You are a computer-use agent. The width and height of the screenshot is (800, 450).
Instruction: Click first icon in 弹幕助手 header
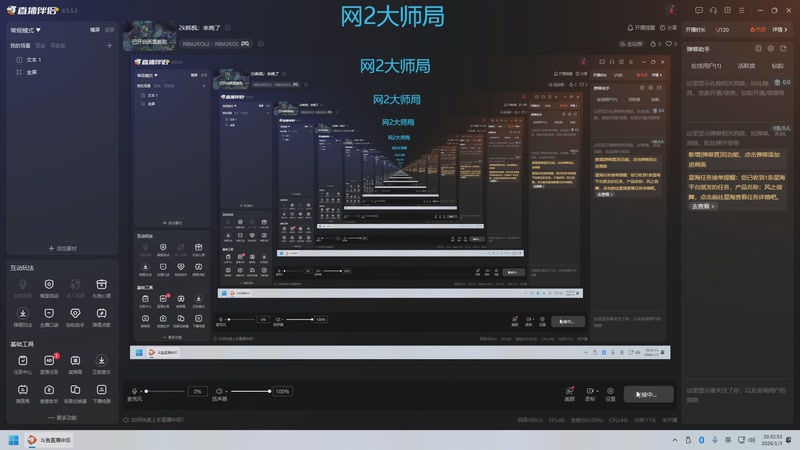point(759,48)
